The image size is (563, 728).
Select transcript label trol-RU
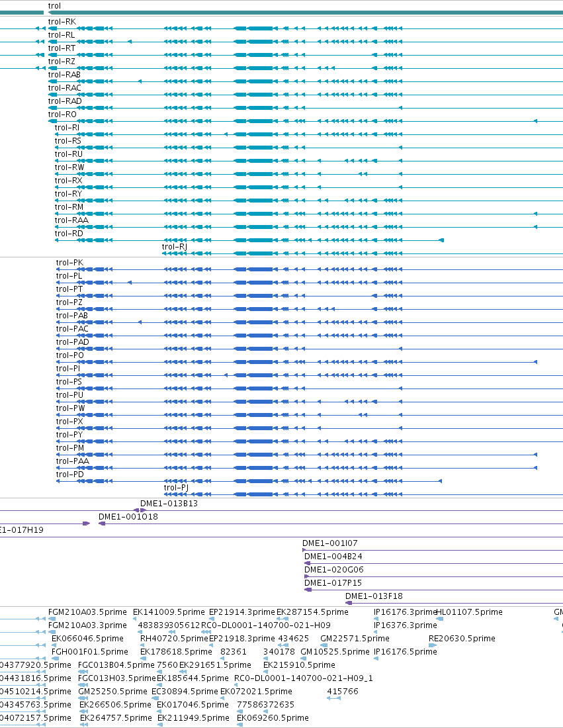point(69,154)
